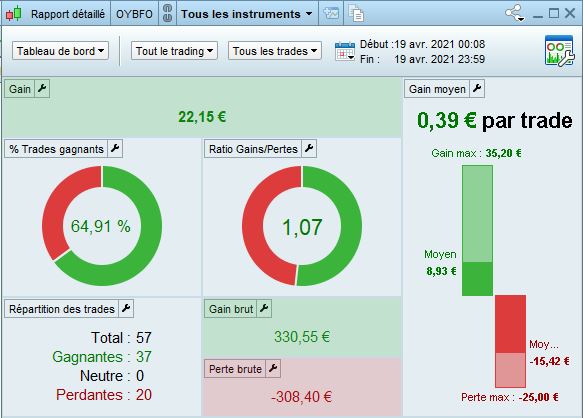Click the wrench beside % Trades gagnants
Screen dimensions: 583x418
point(115,148)
